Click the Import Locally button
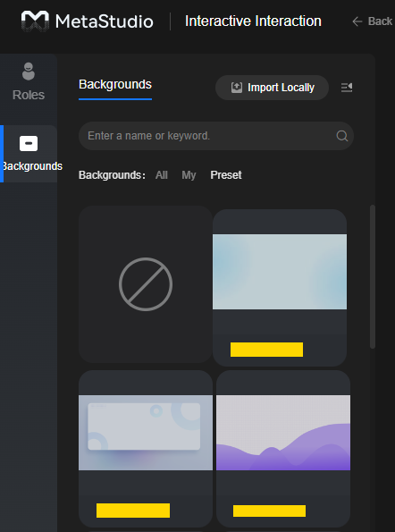This screenshot has height=532, width=395. tap(272, 88)
